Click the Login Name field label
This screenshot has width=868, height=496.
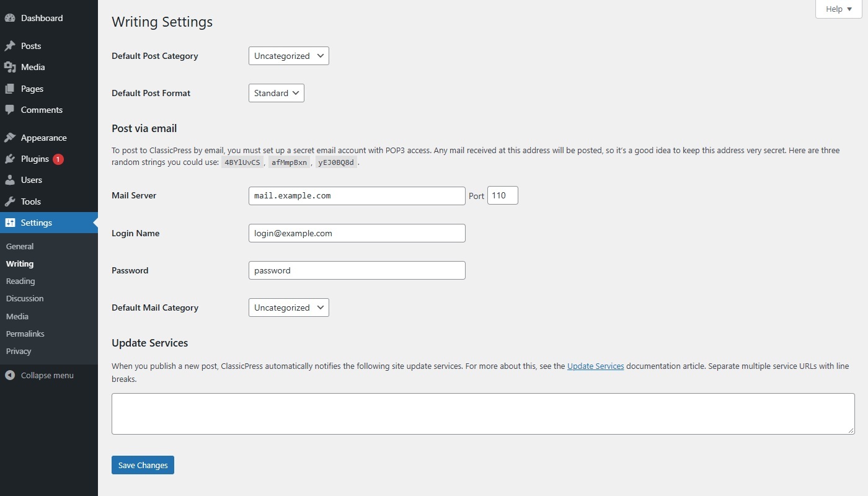[136, 233]
